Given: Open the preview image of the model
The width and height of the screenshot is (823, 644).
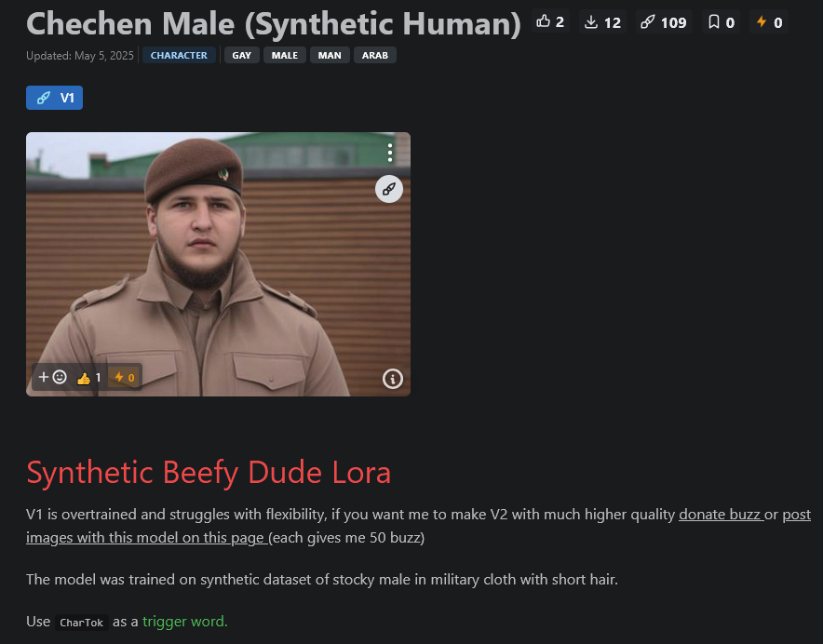Looking at the screenshot, I should [219, 264].
